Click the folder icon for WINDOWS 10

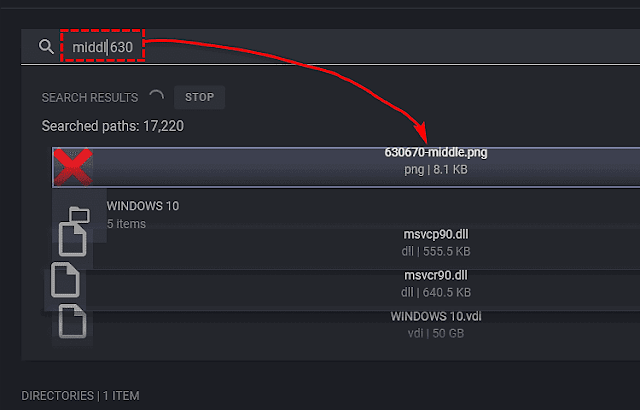(76, 214)
